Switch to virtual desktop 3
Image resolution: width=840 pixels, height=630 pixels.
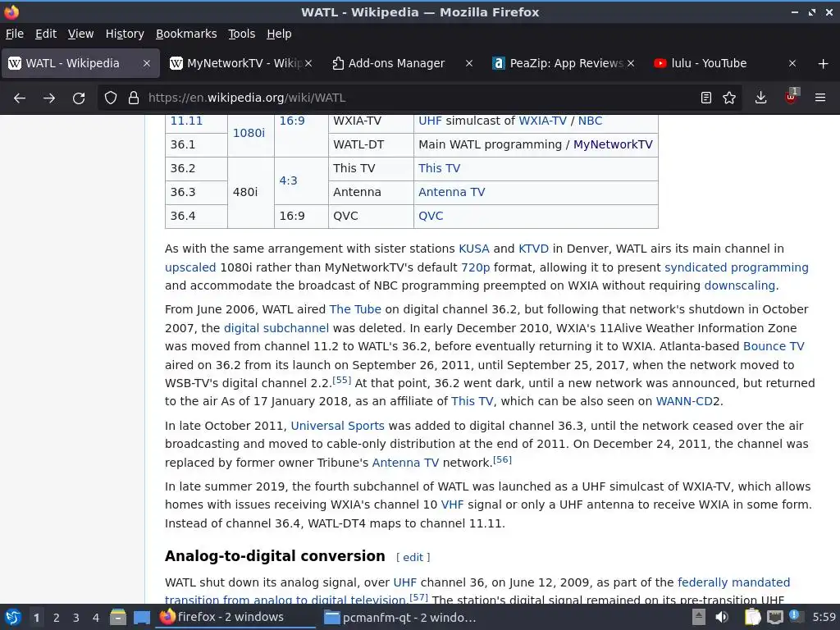(x=76, y=618)
